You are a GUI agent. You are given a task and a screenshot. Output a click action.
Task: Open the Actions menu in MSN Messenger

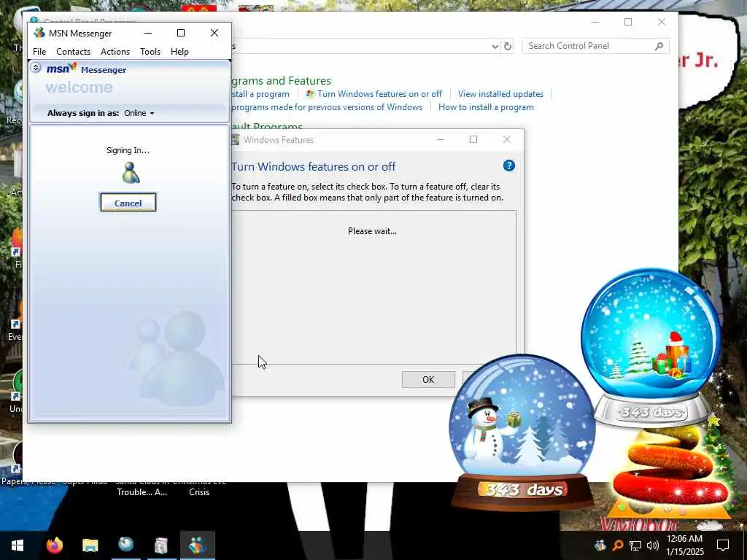tap(115, 52)
